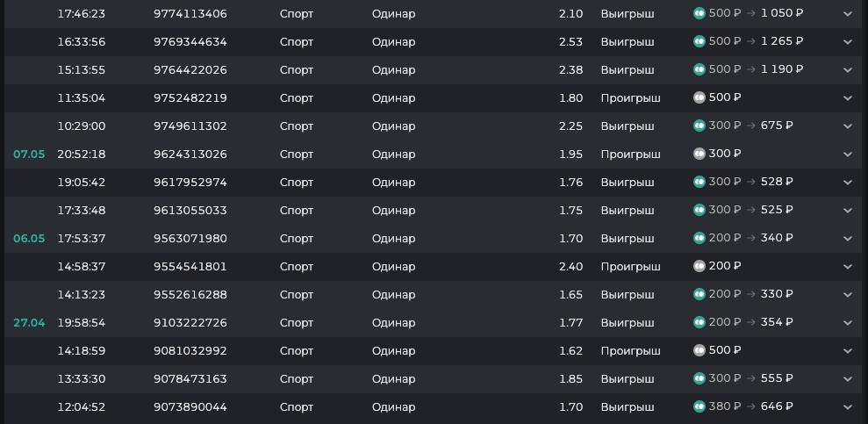Click the grey coin icon for bet 9081032992
Viewport: 868px width, 424px height.
pyautogui.click(x=699, y=350)
